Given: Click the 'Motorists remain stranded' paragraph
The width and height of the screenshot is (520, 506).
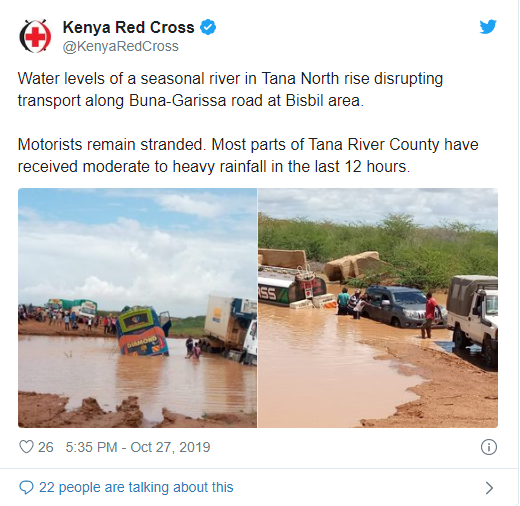Looking at the screenshot, I should click(x=248, y=155).
